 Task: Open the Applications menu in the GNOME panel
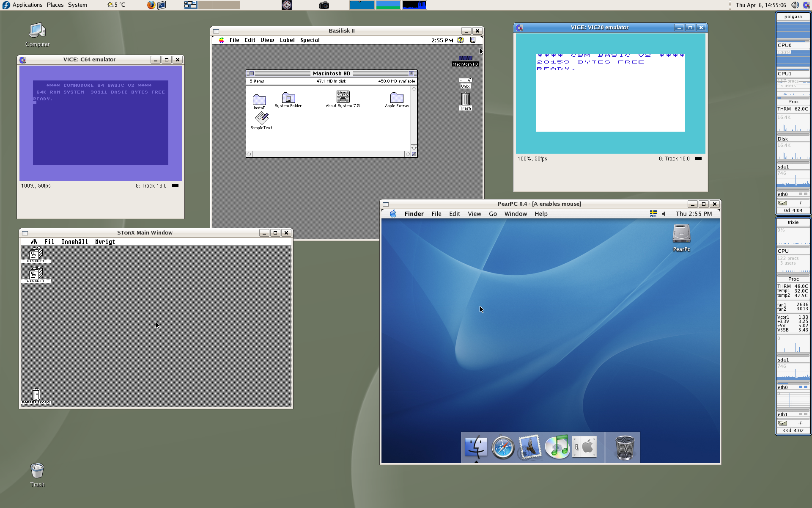(27, 5)
